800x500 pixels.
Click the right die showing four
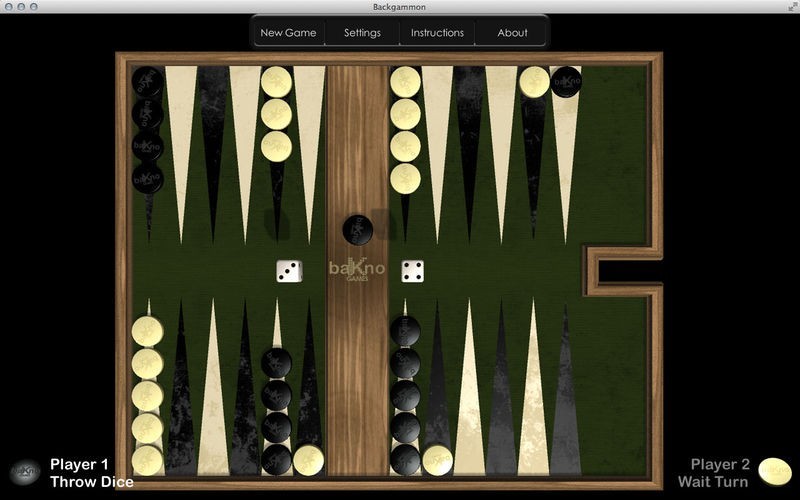tap(412, 271)
